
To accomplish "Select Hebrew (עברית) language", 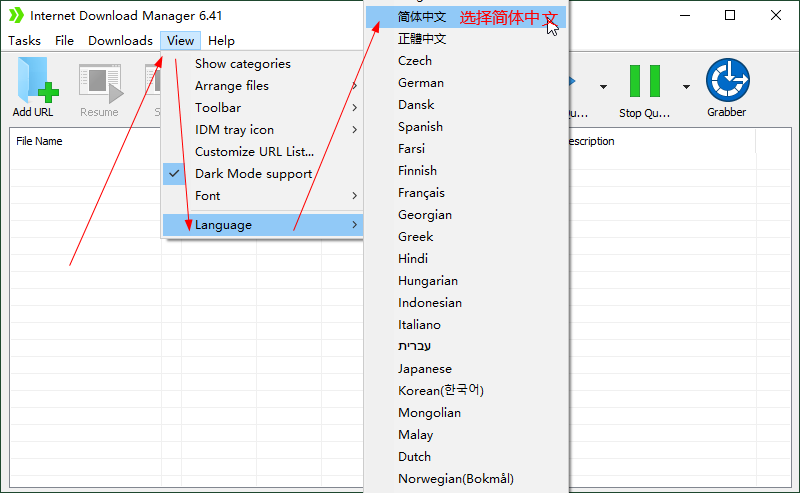I will pos(466,347).
